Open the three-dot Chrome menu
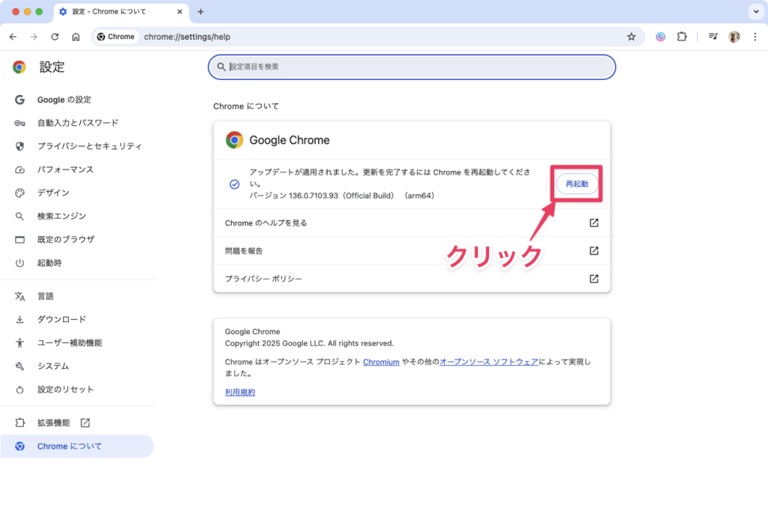Viewport: 768px width, 532px height. pyautogui.click(x=755, y=37)
